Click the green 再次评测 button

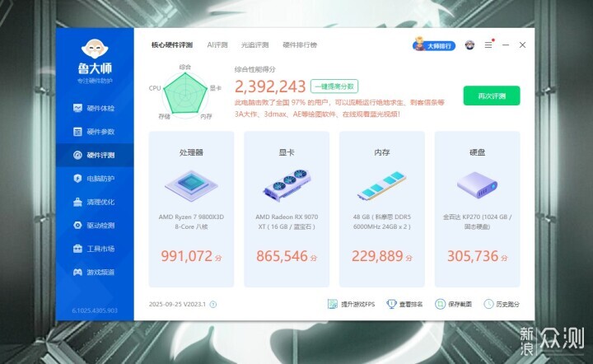pyautogui.click(x=492, y=96)
